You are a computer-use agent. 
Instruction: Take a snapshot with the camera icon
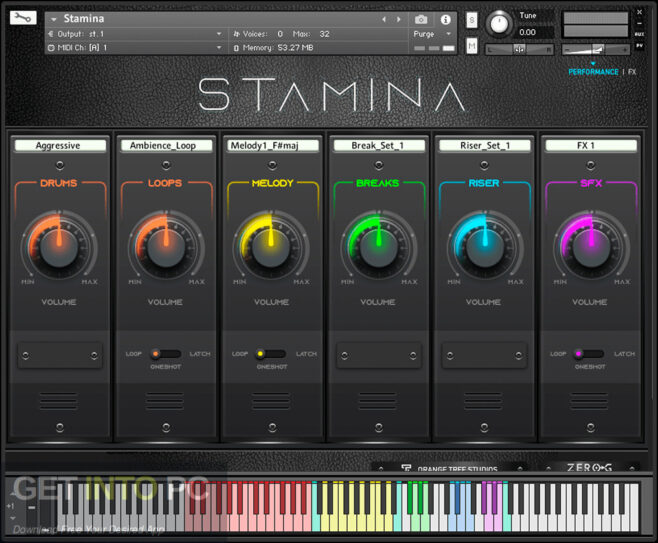pos(421,19)
